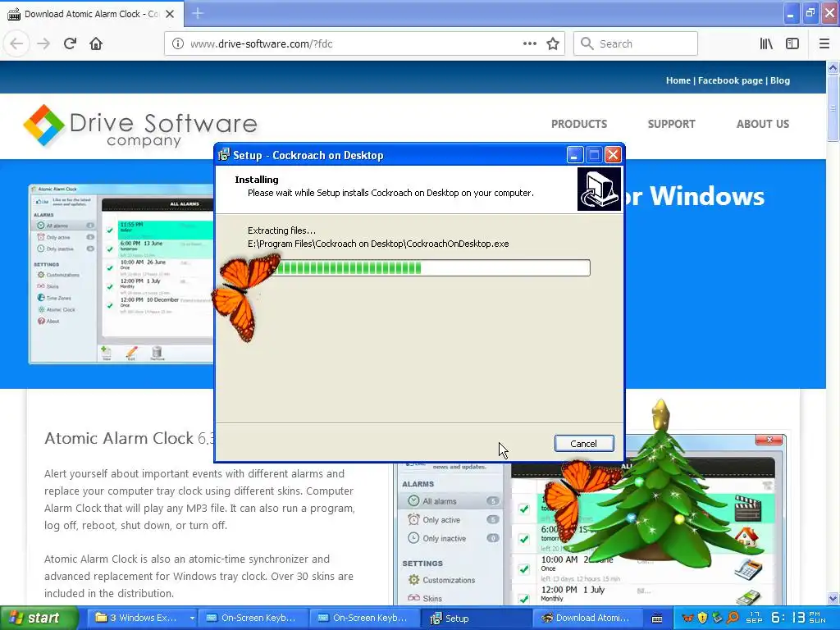Click the butterfly tray icon
The image size is (840, 630).
688,619
